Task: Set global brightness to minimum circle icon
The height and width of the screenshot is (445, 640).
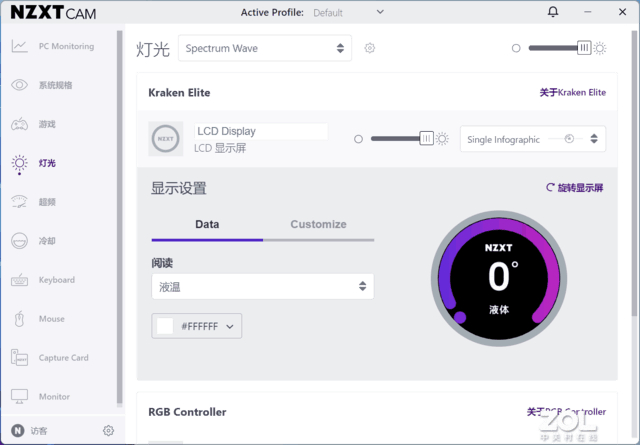Action: (x=516, y=48)
